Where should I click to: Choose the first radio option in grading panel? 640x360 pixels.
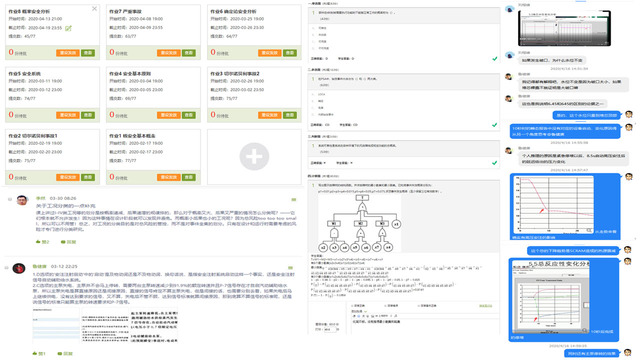[x=359, y=306]
